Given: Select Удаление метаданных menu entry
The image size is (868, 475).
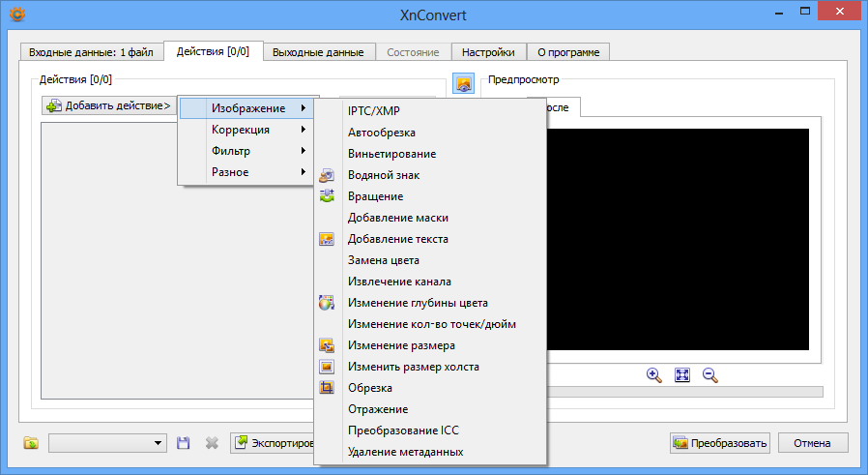Looking at the screenshot, I should (430, 452).
